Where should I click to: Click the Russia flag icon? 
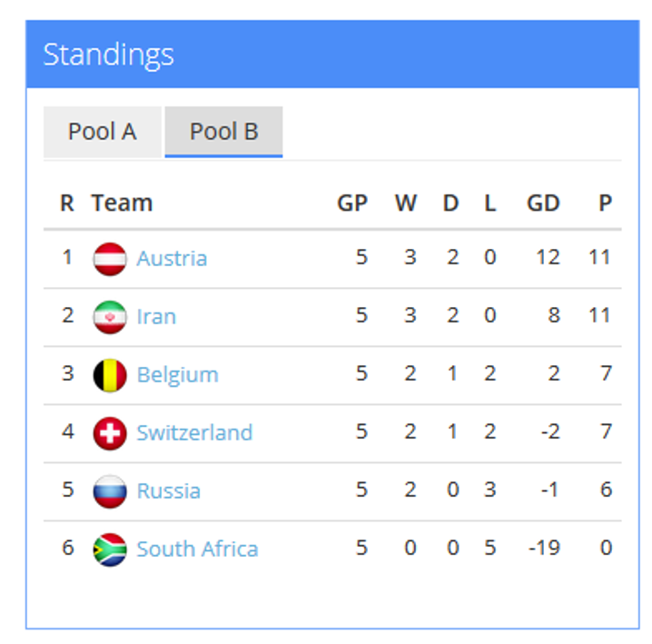click(110, 491)
